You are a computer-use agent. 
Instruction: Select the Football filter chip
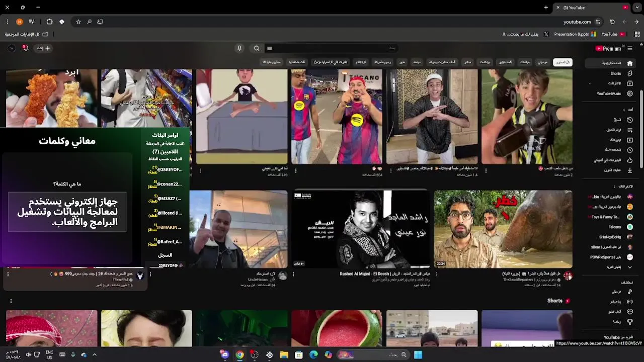(361, 62)
